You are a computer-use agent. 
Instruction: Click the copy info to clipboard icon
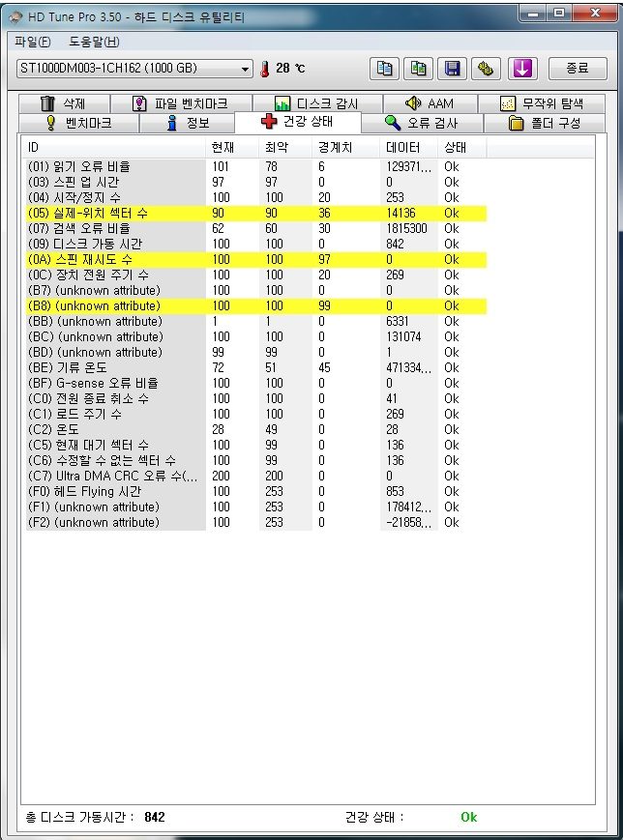pos(384,69)
